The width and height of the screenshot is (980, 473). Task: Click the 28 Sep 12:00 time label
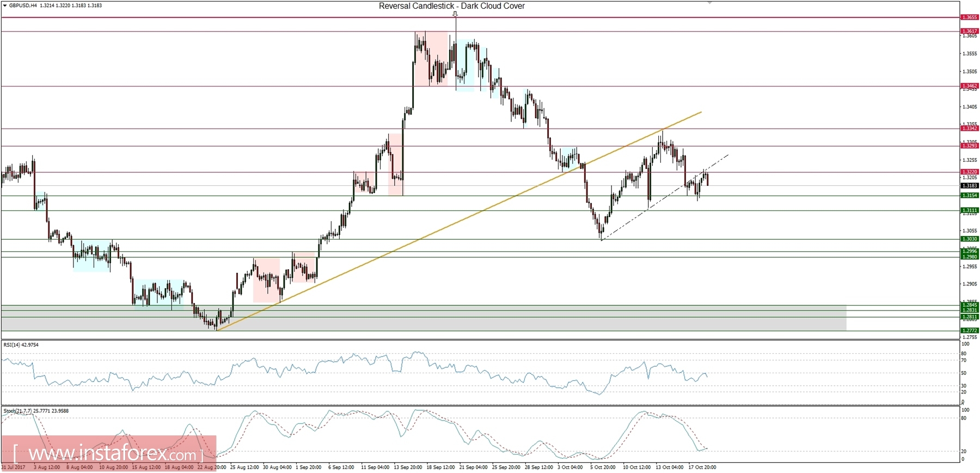pos(539,468)
